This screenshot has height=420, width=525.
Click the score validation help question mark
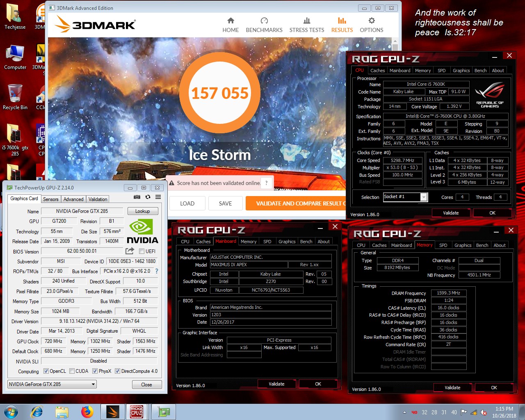pyautogui.click(x=266, y=183)
